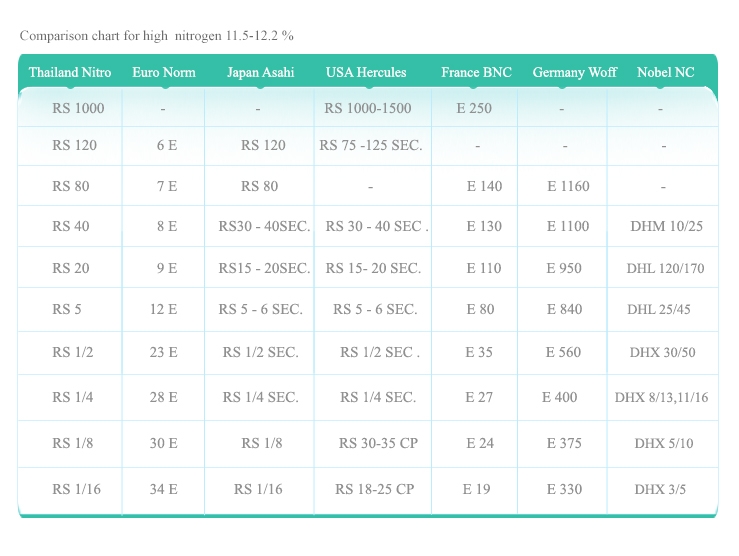Click the 'Euro Norm' column header

(164, 72)
